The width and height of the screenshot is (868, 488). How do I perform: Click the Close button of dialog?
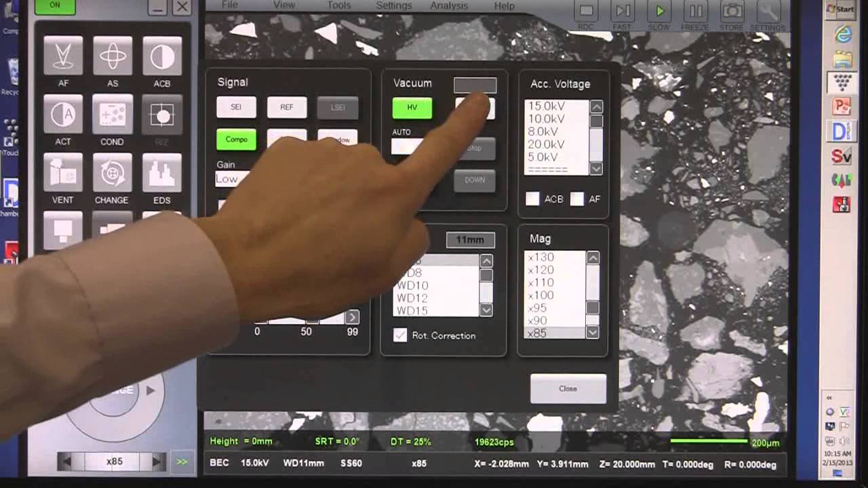point(568,388)
